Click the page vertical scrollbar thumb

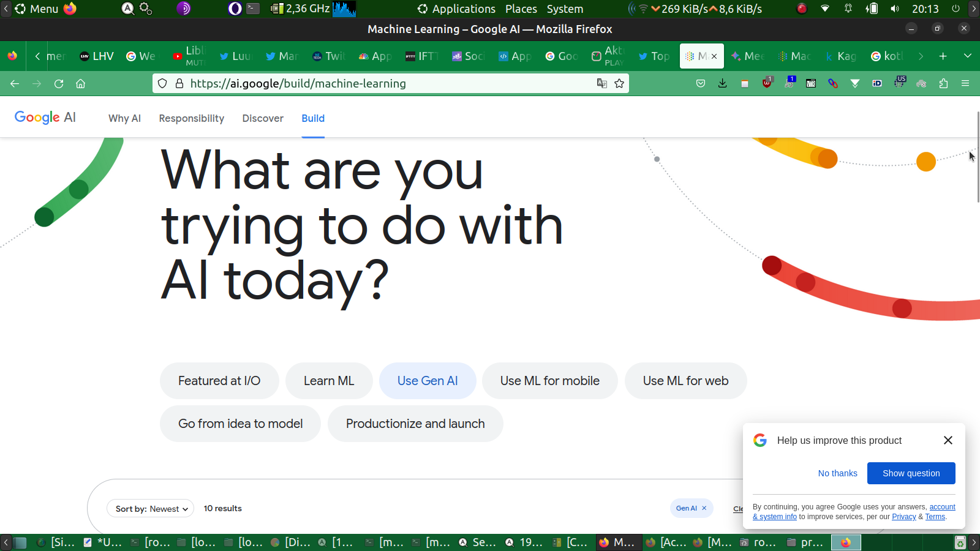(978, 157)
